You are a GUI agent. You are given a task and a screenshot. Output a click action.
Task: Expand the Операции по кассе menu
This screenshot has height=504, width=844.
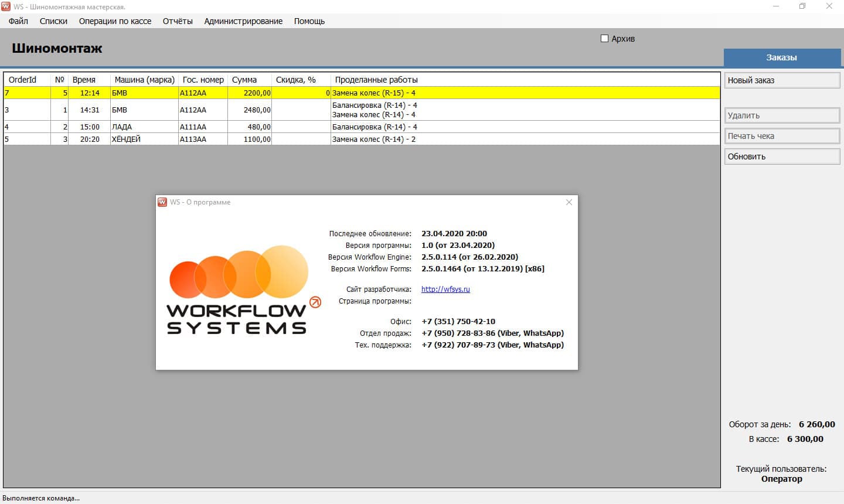click(115, 21)
